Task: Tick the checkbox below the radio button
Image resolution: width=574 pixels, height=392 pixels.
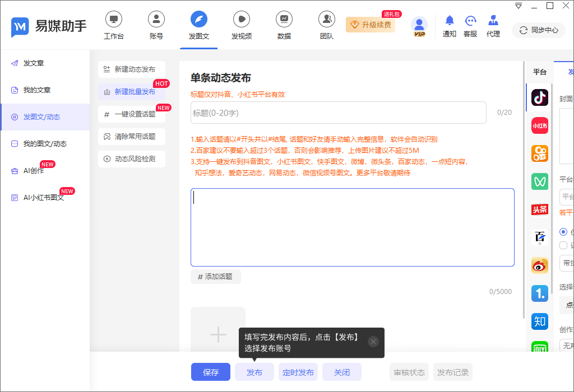Action: (563, 245)
